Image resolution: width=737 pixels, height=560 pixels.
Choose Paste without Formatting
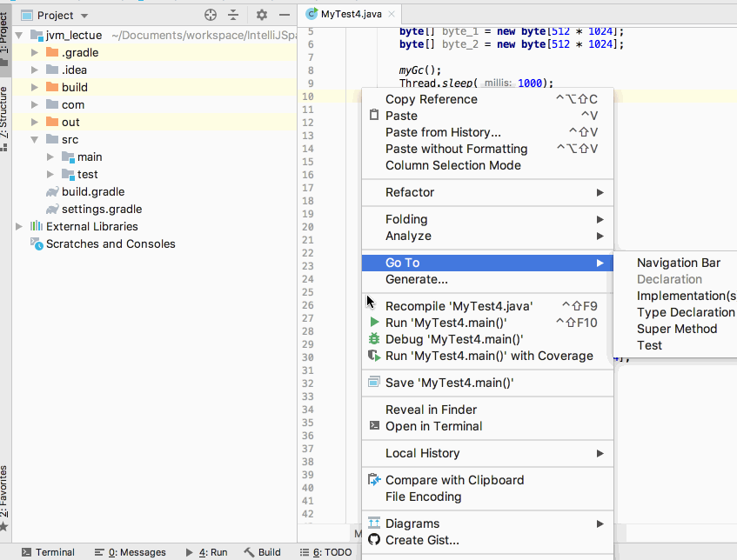pyautogui.click(x=487, y=149)
